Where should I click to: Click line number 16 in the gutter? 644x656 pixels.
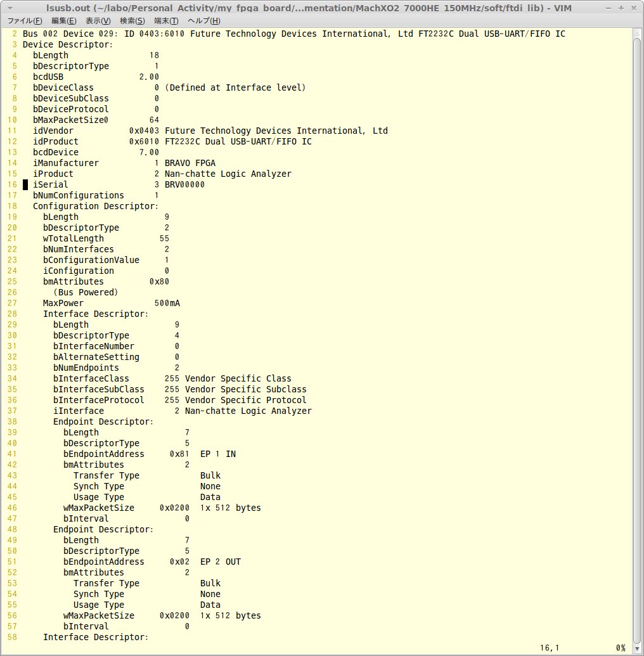[12, 184]
